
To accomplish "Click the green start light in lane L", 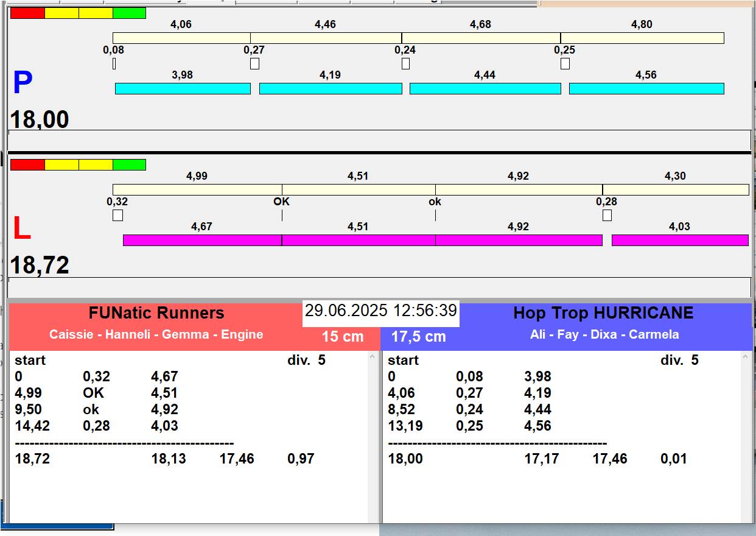I will 129,165.
